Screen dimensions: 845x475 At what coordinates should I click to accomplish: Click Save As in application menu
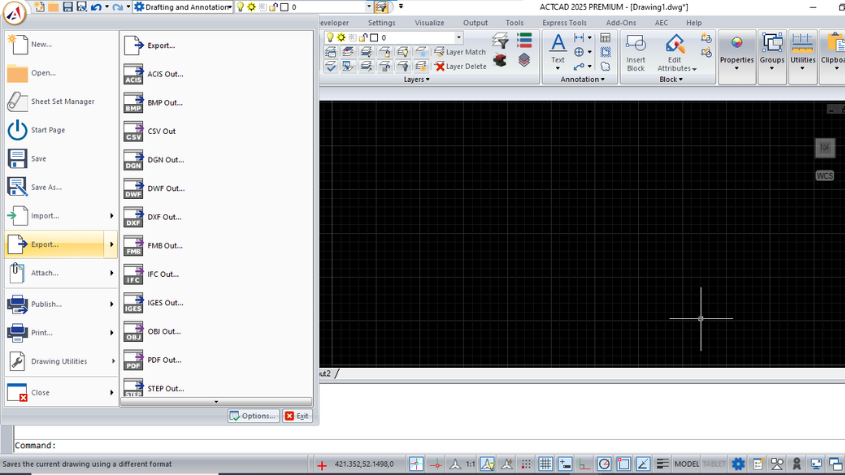point(60,187)
